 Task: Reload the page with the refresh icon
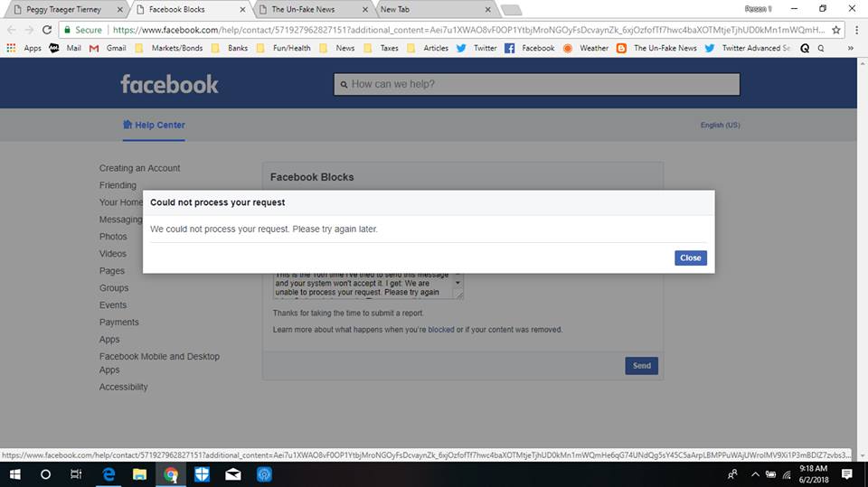tap(47, 30)
